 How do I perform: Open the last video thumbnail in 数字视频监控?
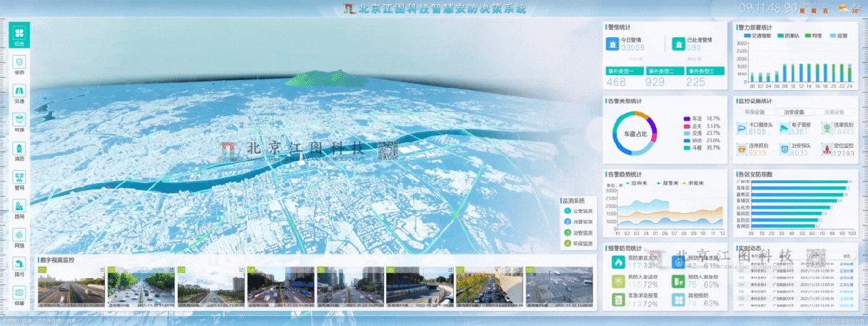[559, 287]
